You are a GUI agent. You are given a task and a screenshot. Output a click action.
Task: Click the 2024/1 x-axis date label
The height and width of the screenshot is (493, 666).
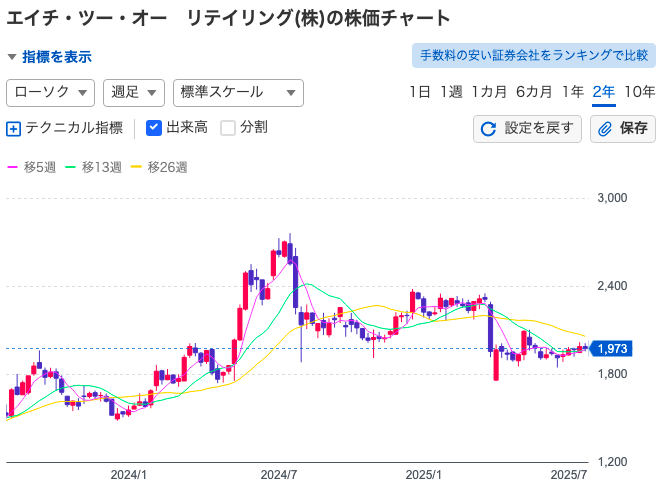129,475
